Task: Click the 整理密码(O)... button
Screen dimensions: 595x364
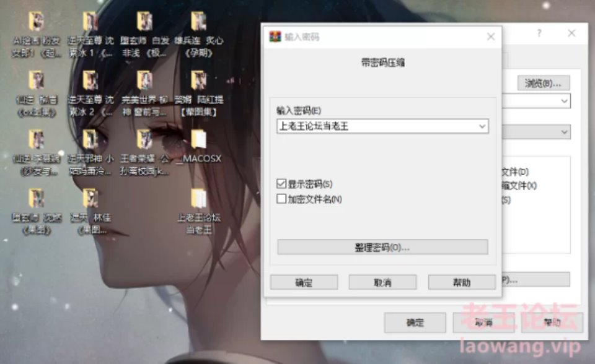Action: point(382,247)
